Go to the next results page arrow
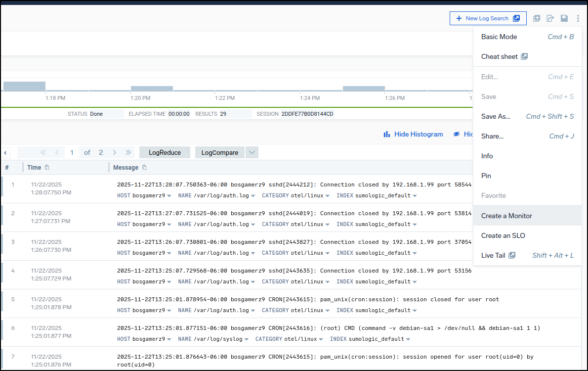The width and height of the screenshot is (588, 371). pyautogui.click(x=115, y=152)
